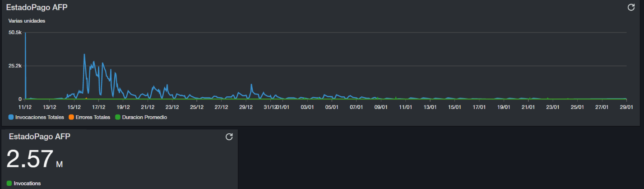Click the 27/01 date on x-axis
644x189 pixels.
[x=602, y=107]
